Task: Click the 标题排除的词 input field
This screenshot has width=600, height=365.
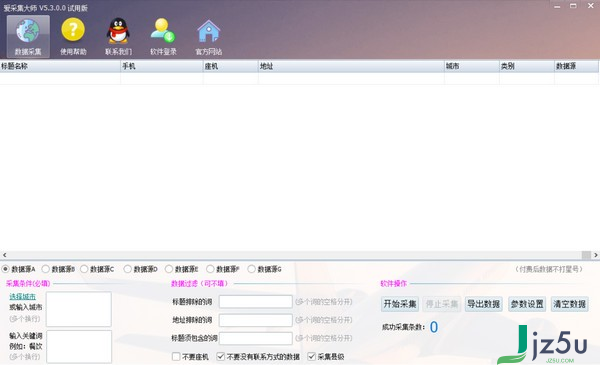Action: coord(256,301)
